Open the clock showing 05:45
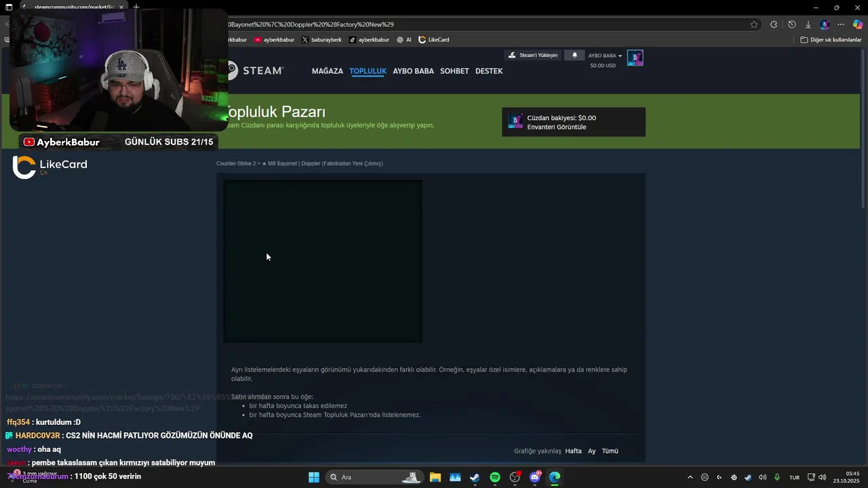Screen dimensions: 868x488 tap(848, 477)
